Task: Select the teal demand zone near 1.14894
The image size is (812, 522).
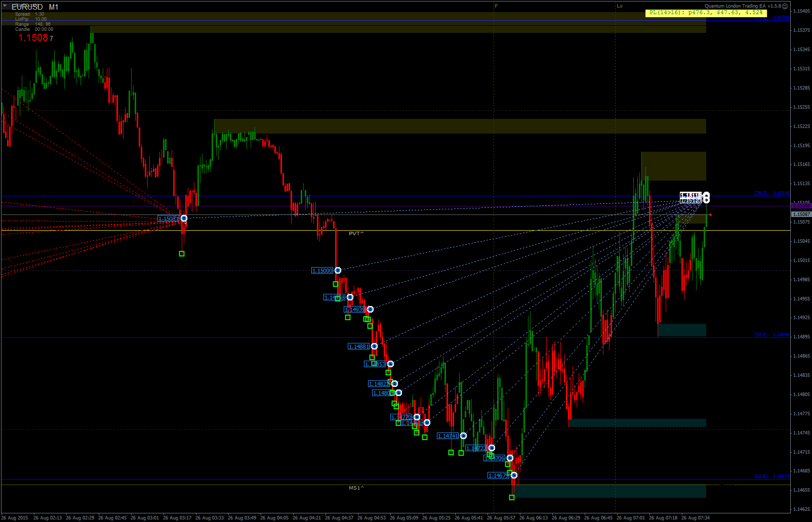Action: [x=681, y=330]
